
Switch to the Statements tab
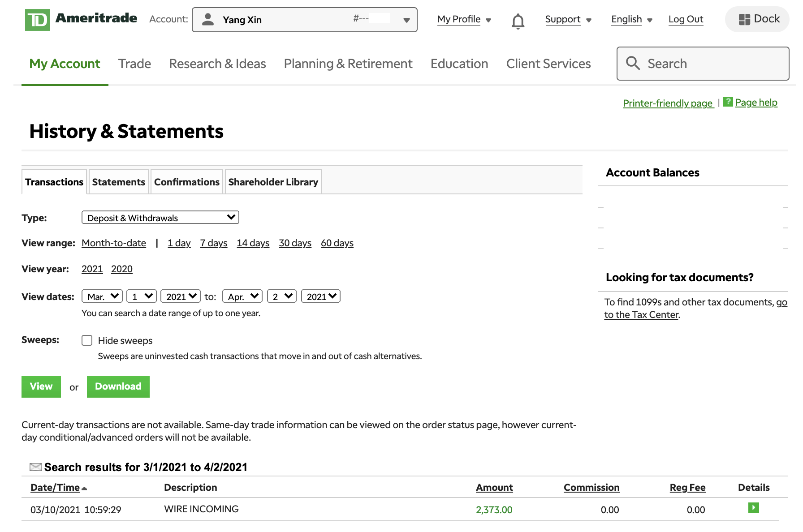click(x=118, y=182)
